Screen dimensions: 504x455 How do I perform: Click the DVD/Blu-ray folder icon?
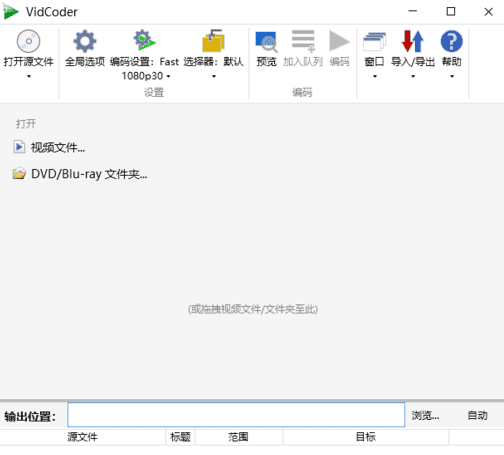click(19, 174)
